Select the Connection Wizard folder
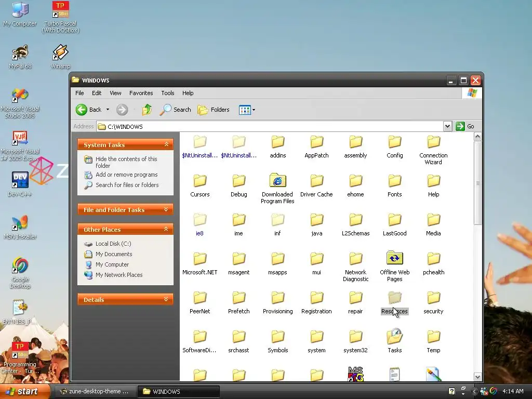532x399 pixels. 433,150
